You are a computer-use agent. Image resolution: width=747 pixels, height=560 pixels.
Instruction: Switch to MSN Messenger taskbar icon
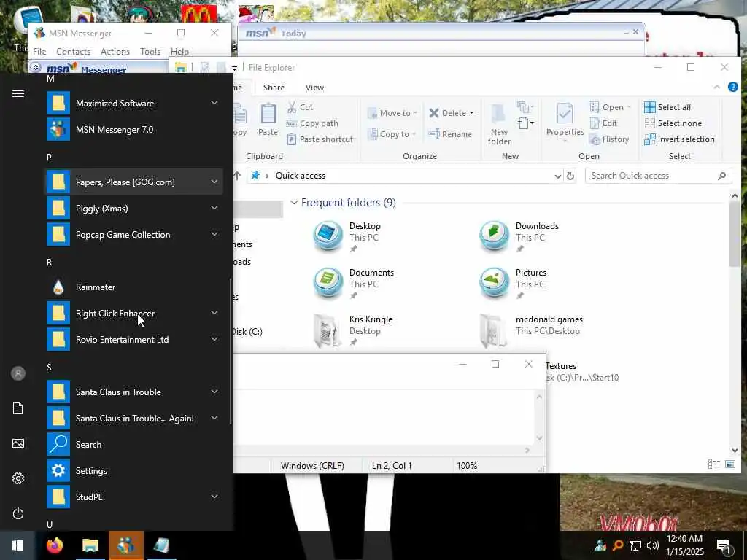pyautogui.click(x=125, y=545)
